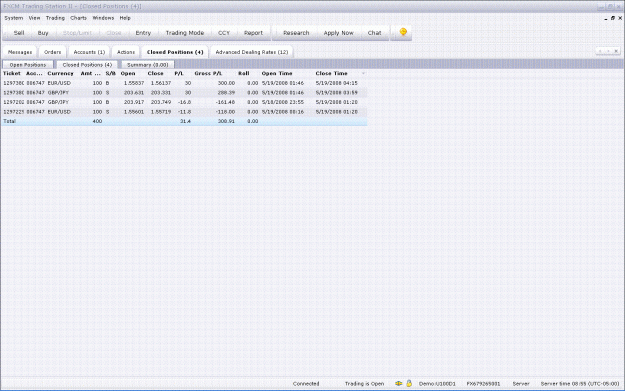This screenshot has height=391, width=625.
Task: Click the Apply Now button
Action: click(x=338, y=33)
